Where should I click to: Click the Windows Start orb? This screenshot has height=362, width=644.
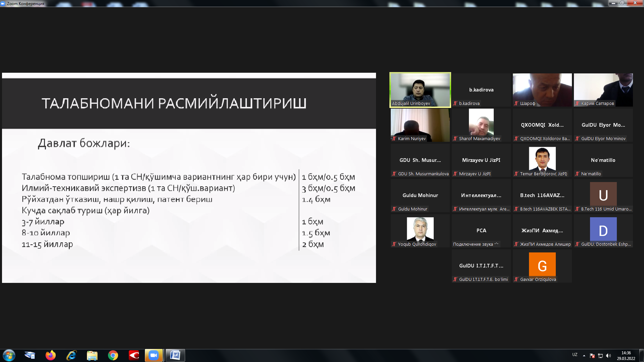(9, 355)
